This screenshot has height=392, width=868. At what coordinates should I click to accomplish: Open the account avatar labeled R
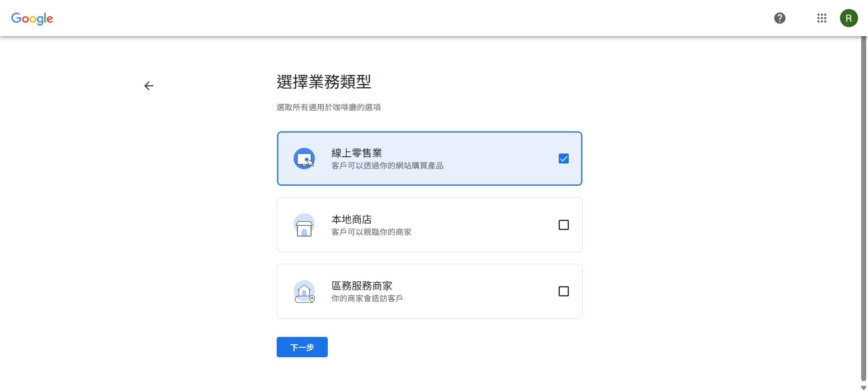[849, 18]
